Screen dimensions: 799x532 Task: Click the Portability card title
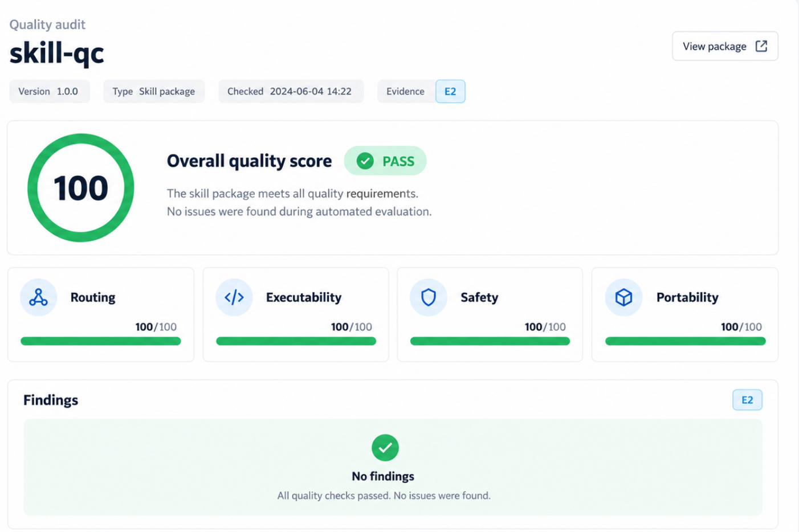pos(687,297)
